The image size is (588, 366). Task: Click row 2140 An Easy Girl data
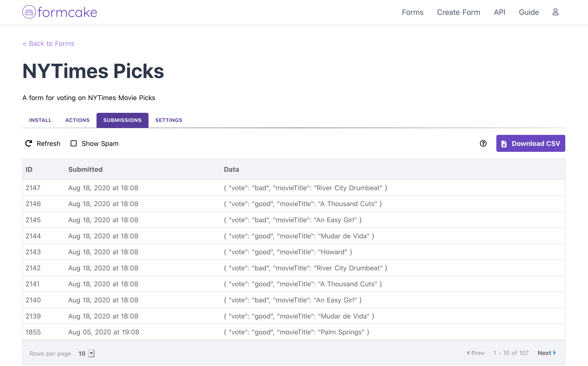click(x=293, y=300)
